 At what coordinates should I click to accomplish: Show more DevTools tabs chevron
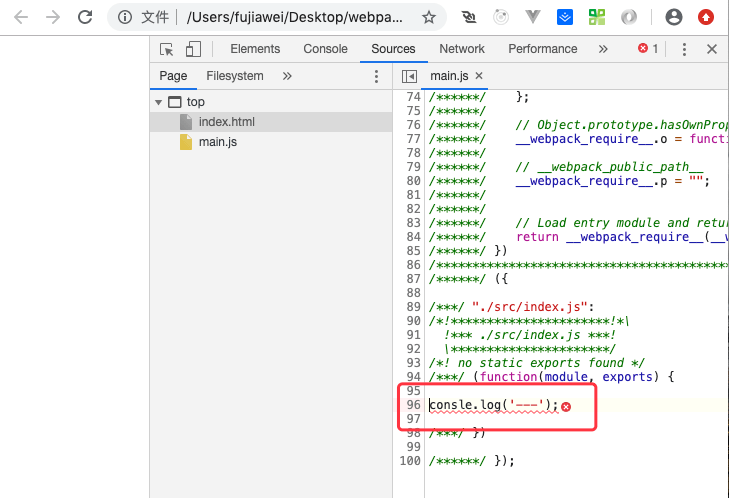(602, 49)
